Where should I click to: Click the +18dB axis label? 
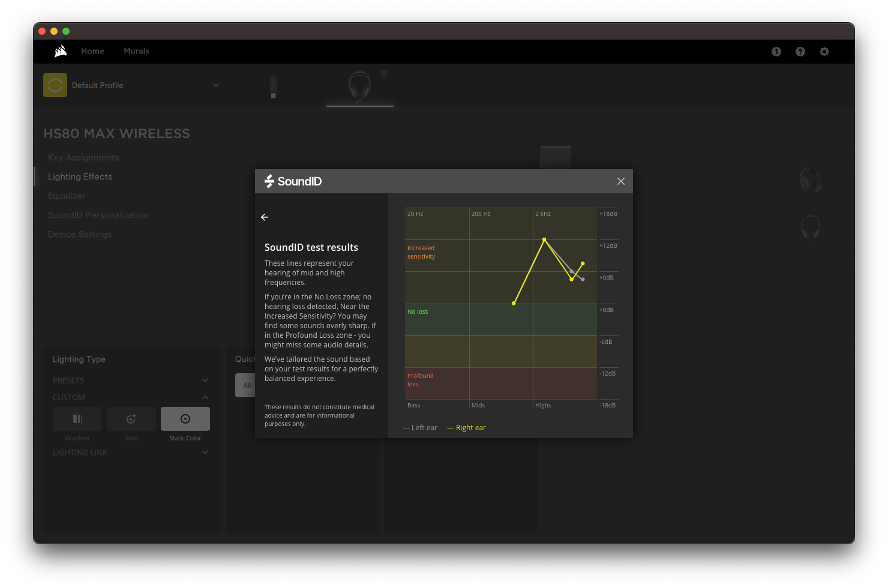[x=608, y=214]
